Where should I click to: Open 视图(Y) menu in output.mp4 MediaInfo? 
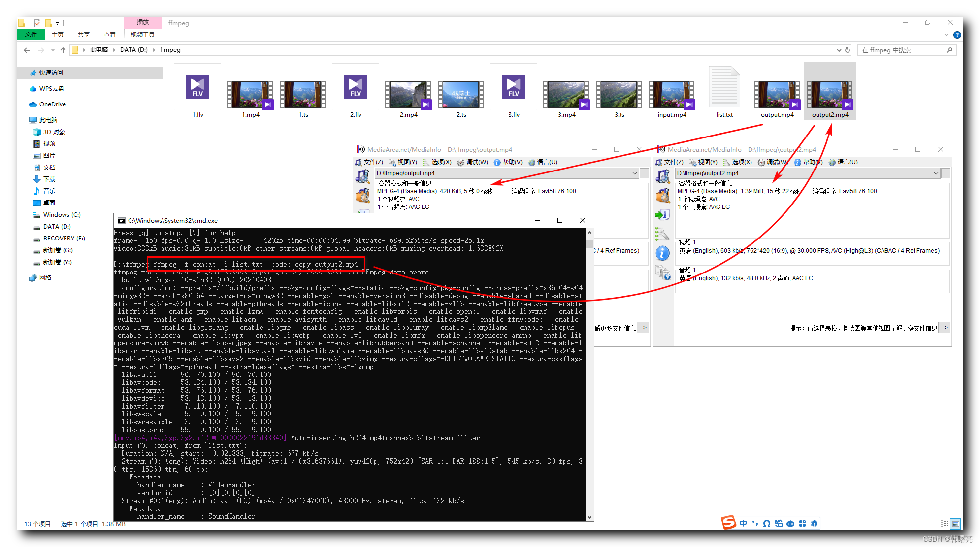[x=406, y=162]
